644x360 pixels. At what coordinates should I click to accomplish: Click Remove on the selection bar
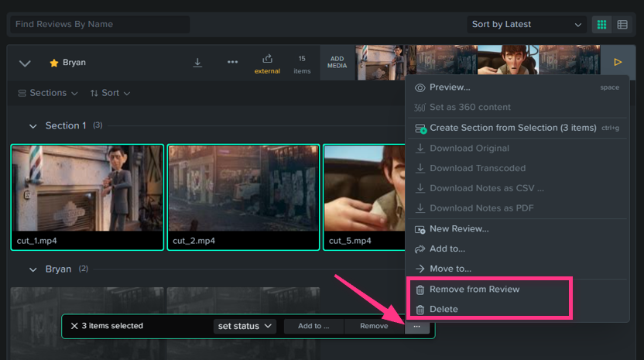point(374,326)
